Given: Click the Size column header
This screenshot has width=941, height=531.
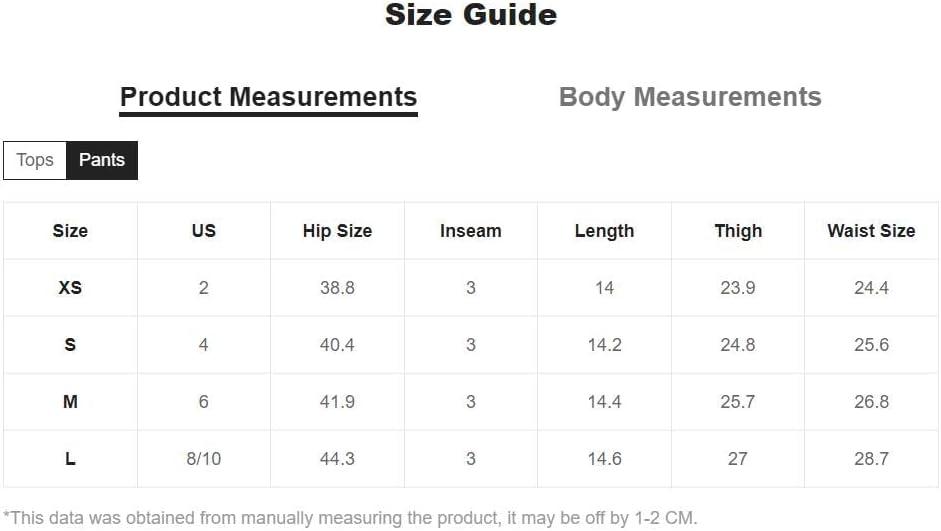Looking at the screenshot, I should tap(70, 231).
